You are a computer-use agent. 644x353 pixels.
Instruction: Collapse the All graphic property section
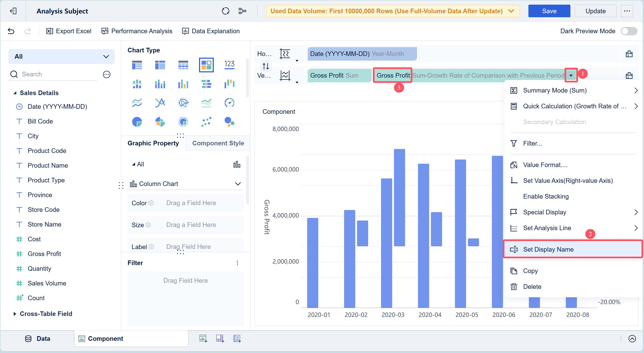coord(133,164)
